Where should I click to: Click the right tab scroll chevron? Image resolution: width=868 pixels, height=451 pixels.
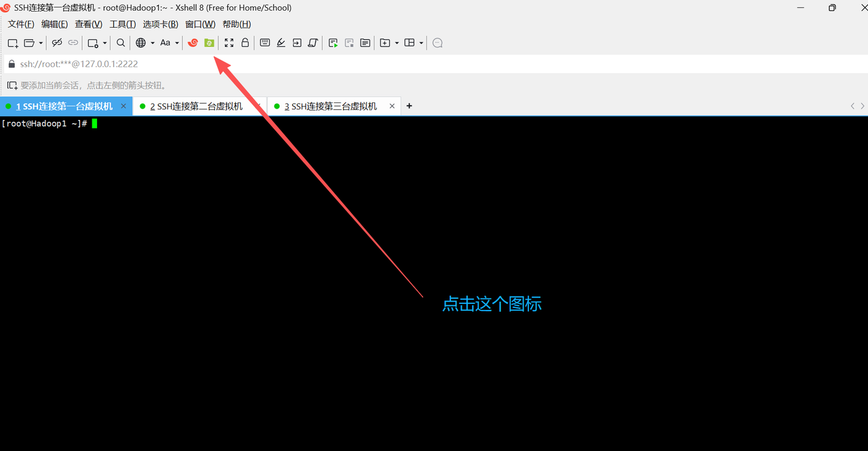[x=862, y=106]
